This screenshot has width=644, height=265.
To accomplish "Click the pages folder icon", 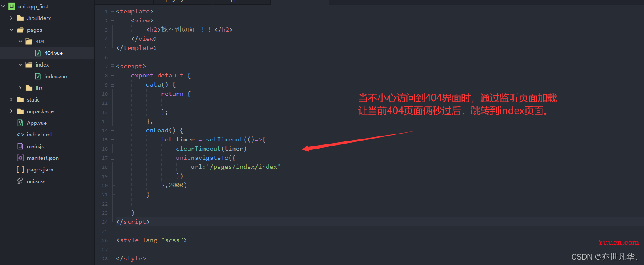I will (x=20, y=30).
